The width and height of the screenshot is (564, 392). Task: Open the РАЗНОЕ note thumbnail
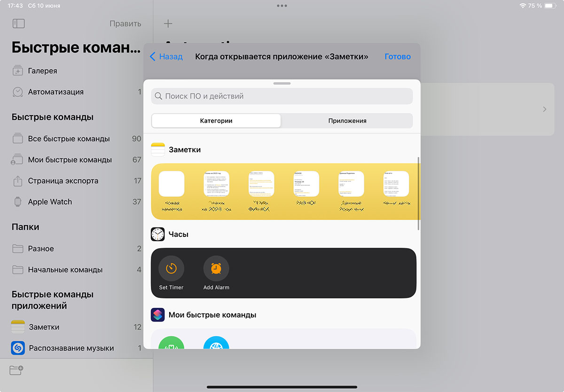306,184
